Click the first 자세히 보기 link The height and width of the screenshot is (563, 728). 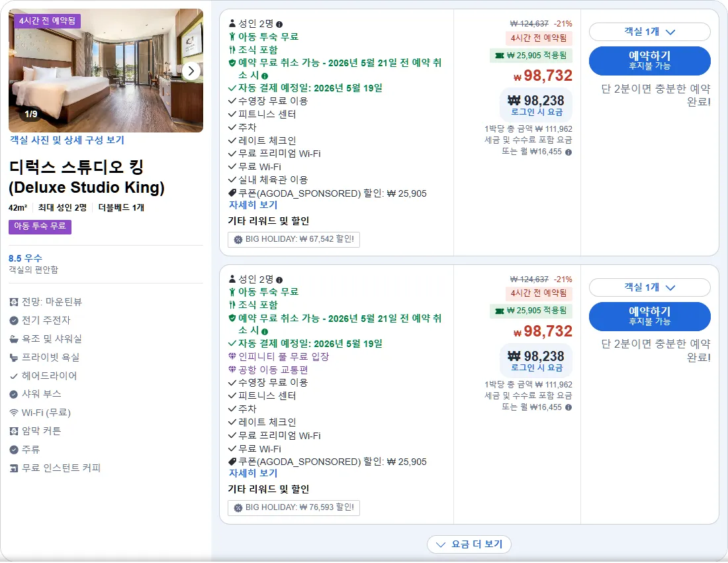[253, 205]
